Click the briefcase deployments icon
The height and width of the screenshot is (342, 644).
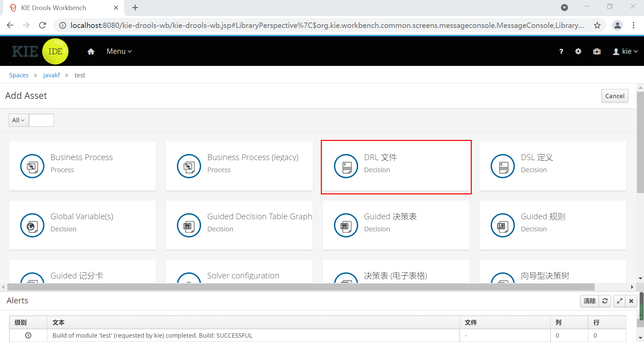597,51
